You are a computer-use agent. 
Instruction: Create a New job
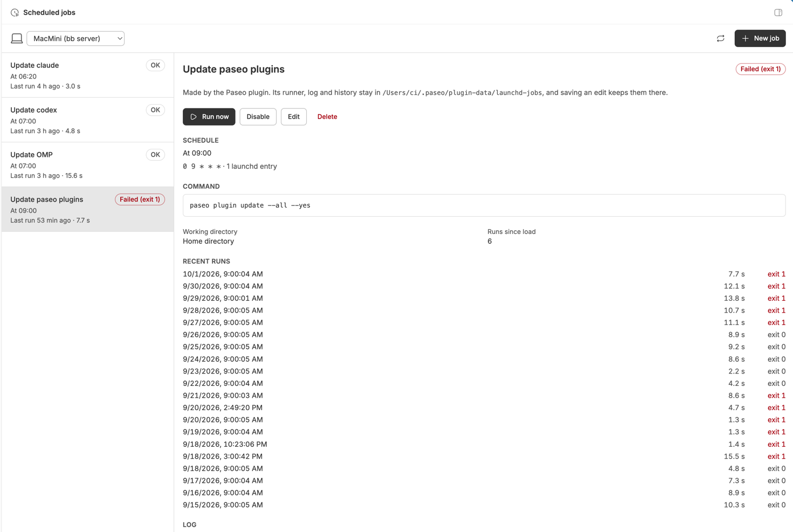(x=760, y=38)
